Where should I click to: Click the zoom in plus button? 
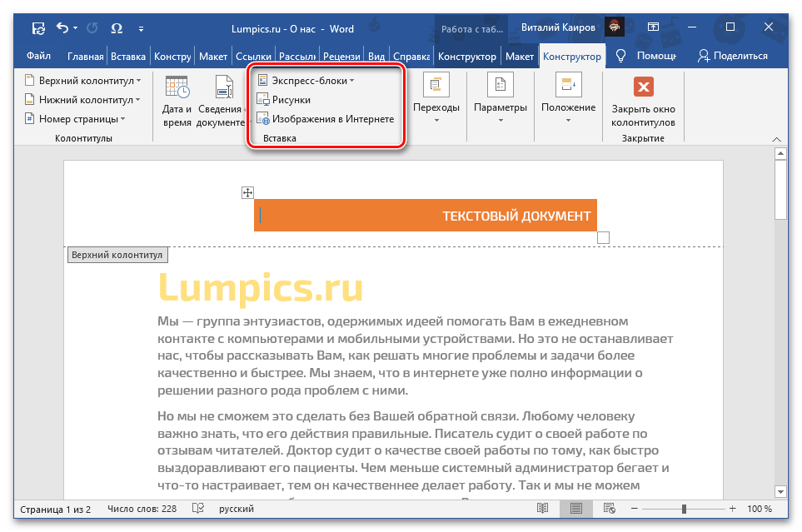click(732, 509)
